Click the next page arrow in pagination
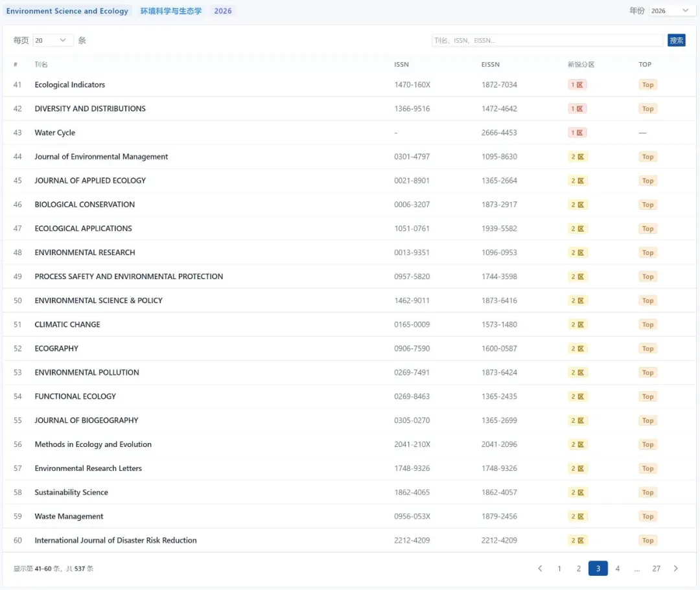Viewport: 700px width, 590px height. click(x=675, y=569)
